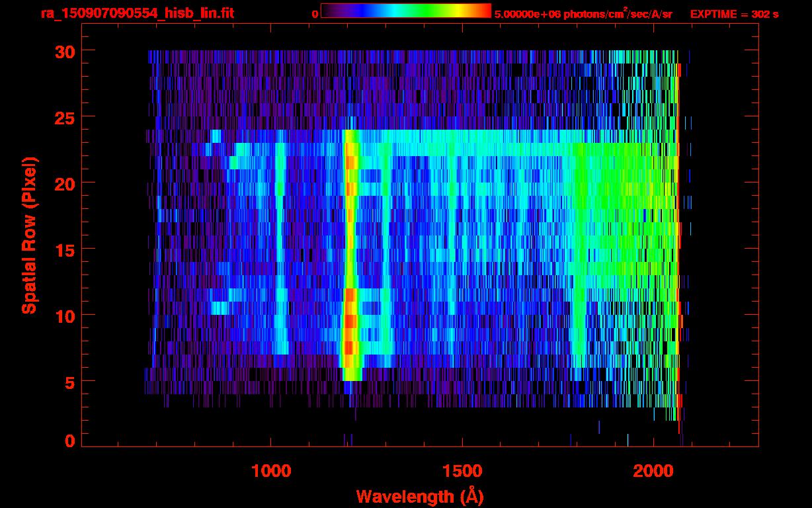Click the 20 spatial row tick label

[x=64, y=183]
